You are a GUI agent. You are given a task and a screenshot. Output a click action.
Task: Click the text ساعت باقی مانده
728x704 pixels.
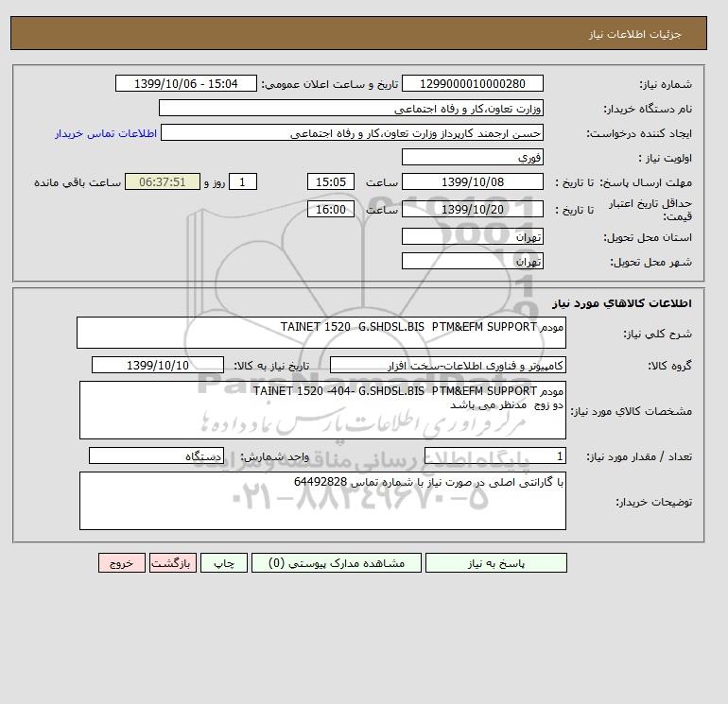78,182
